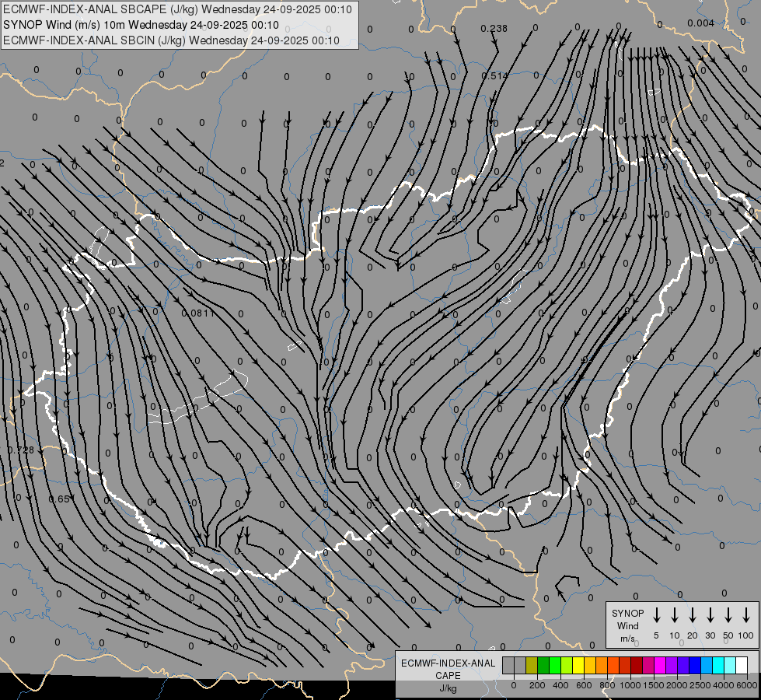
Task: Click the '400' tick label on CAPE scale
Action: (x=560, y=685)
